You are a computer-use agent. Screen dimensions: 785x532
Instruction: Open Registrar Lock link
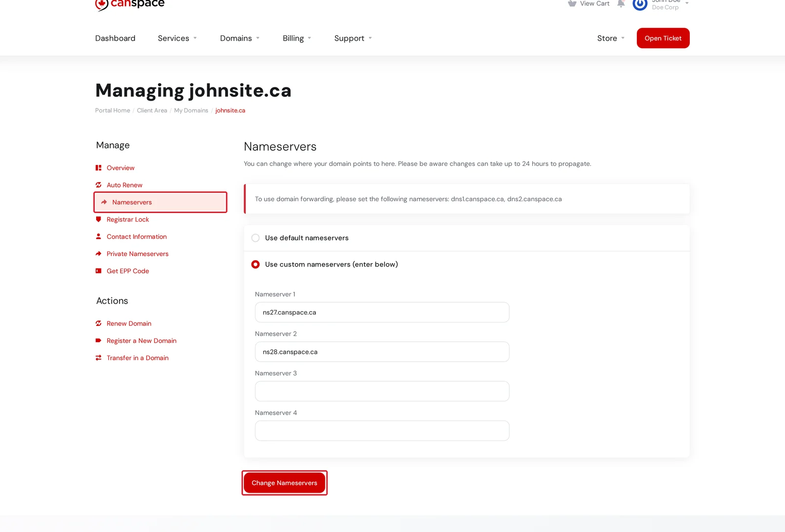[128, 219]
